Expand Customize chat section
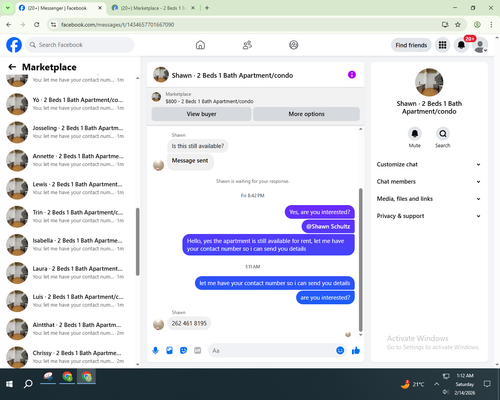 click(x=429, y=164)
